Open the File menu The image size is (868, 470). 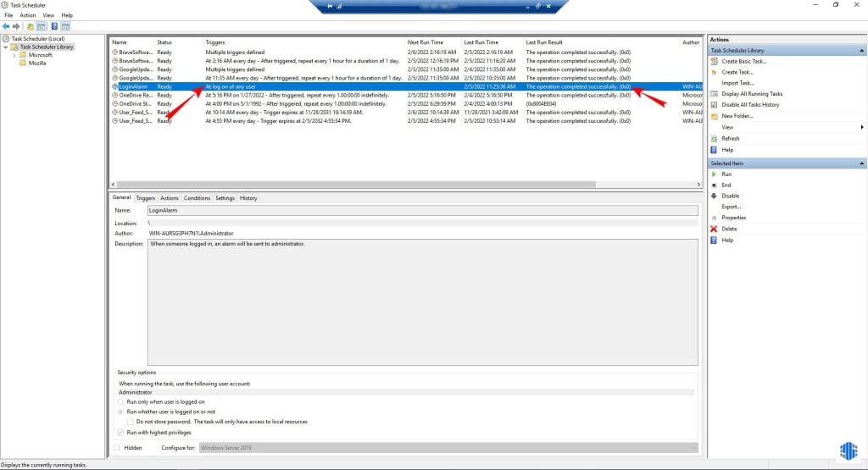point(8,15)
